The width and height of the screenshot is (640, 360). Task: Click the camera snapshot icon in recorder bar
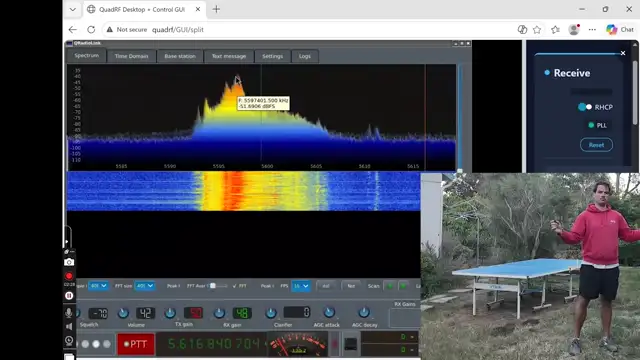[69, 262]
